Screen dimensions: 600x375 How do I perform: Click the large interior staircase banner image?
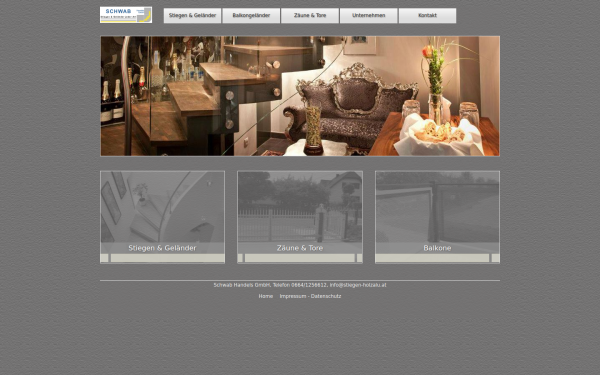click(300, 96)
